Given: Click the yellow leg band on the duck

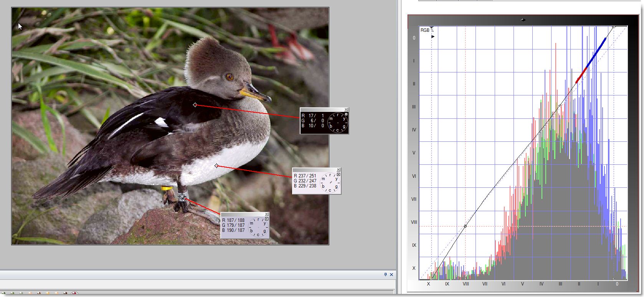Looking at the screenshot, I should [166, 188].
